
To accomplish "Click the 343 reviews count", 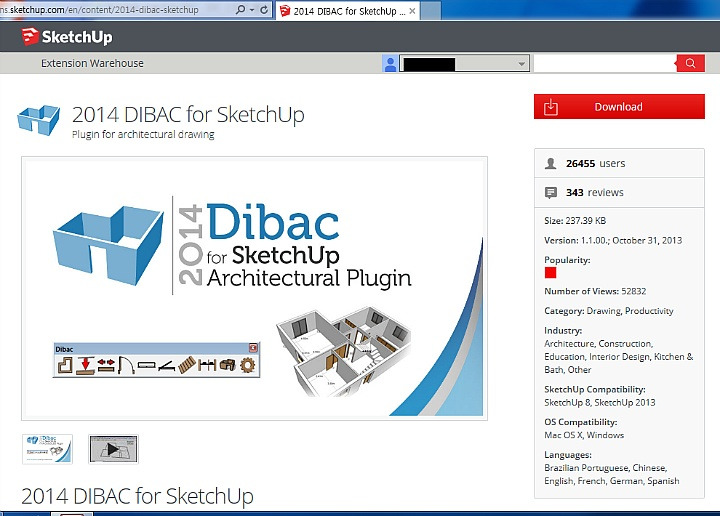I will coord(595,192).
